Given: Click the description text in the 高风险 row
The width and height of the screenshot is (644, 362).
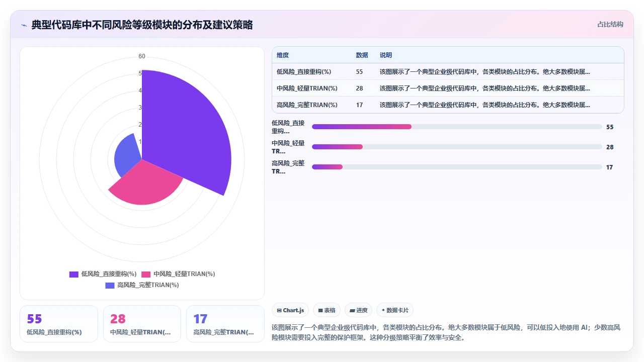Looking at the screenshot, I should coord(485,105).
